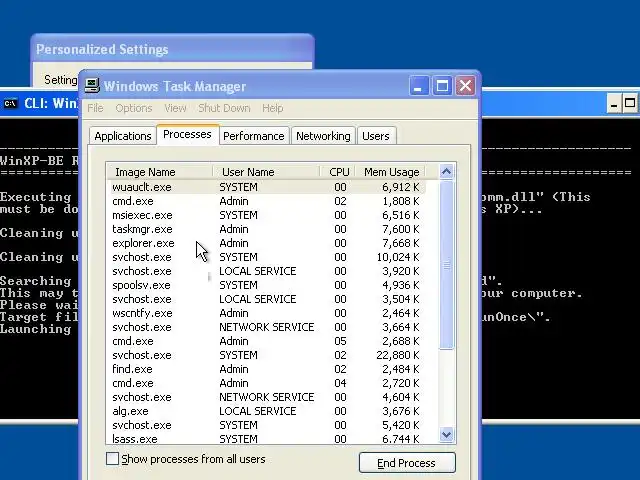This screenshot has height=480, width=640.
Task: Select the explorer.exe process
Action: tap(268, 243)
